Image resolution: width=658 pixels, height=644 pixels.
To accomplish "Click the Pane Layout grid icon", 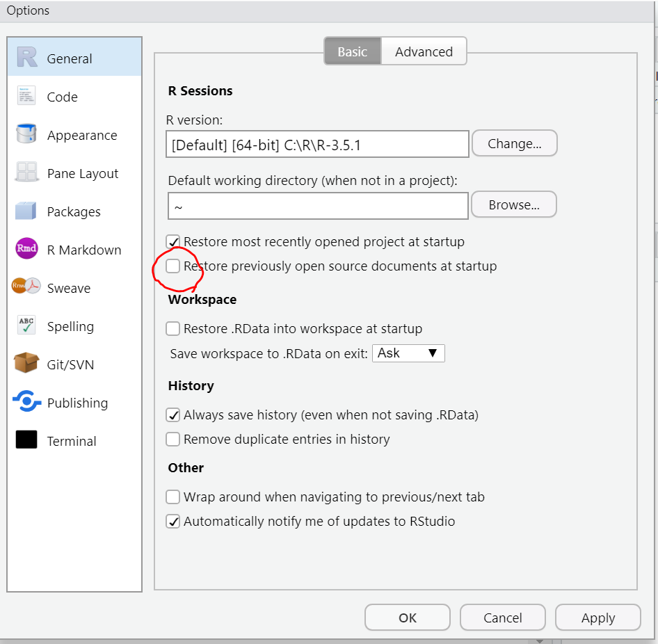I will (26, 172).
